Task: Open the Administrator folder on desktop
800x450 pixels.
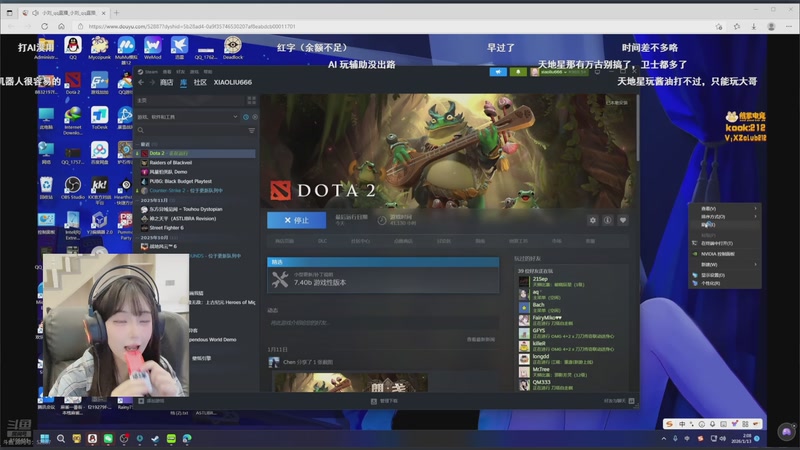Action: tap(46, 47)
